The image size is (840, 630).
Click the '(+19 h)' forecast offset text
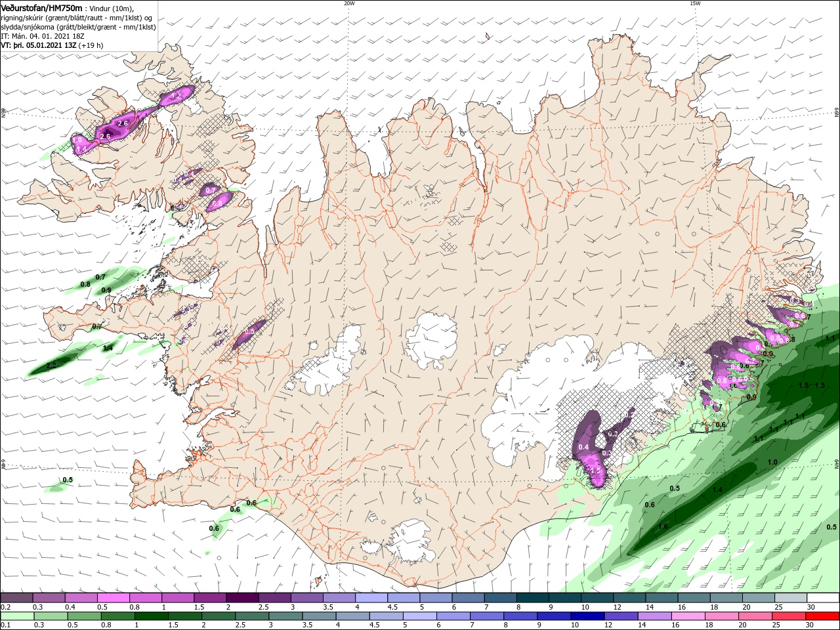tap(91, 45)
